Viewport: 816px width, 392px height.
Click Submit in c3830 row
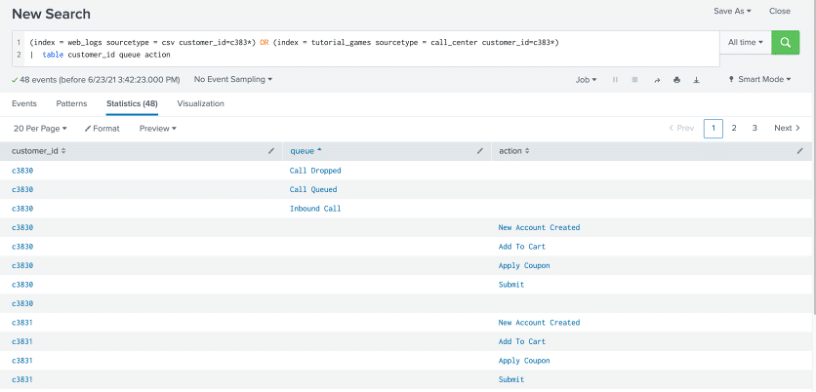(511, 285)
